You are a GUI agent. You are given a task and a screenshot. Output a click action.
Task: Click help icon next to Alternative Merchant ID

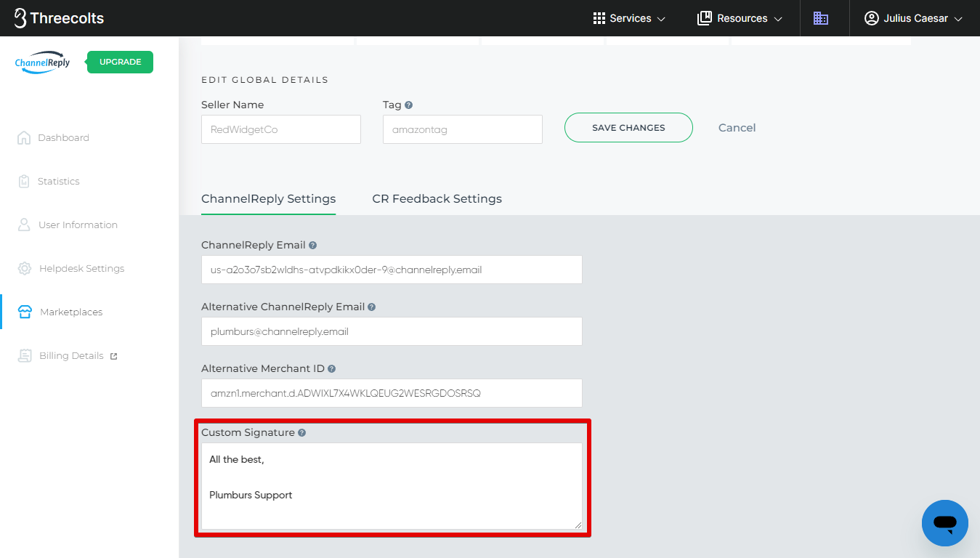(x=331, y=369)
